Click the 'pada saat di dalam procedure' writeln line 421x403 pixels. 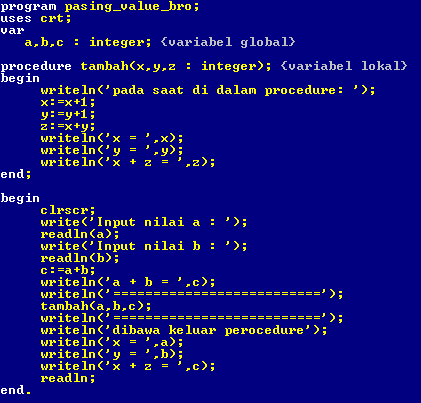point(208,90)
